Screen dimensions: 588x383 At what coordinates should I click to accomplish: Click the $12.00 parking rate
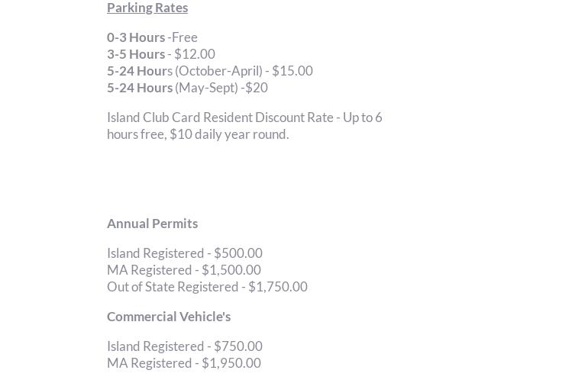click(x=195, y=54)
